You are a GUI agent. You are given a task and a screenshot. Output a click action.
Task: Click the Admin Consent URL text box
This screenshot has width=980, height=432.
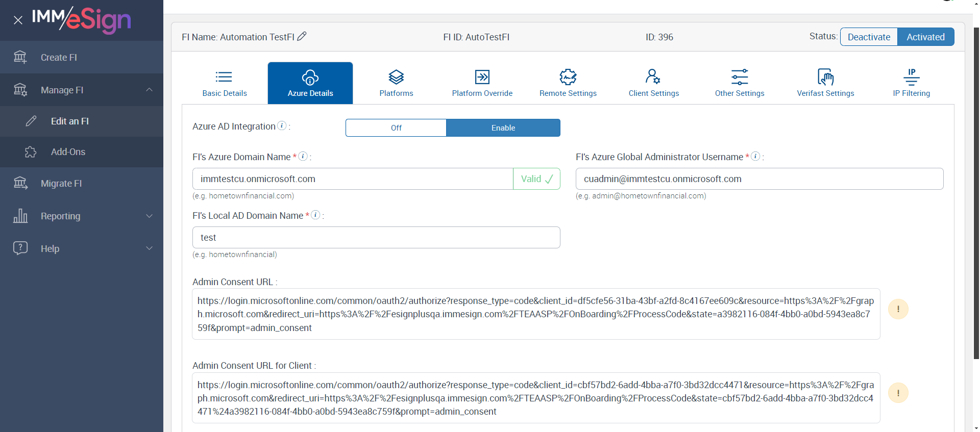[x=536, y=314]
